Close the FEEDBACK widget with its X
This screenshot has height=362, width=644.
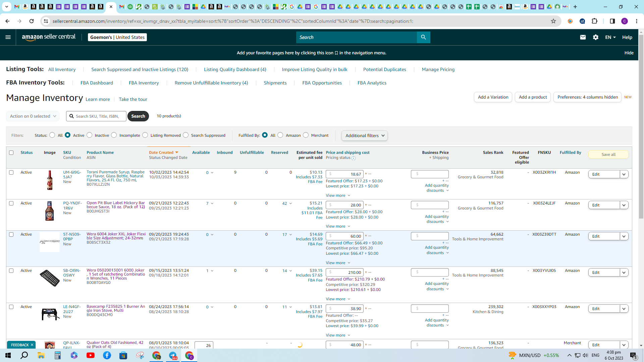tap(32, 345)
